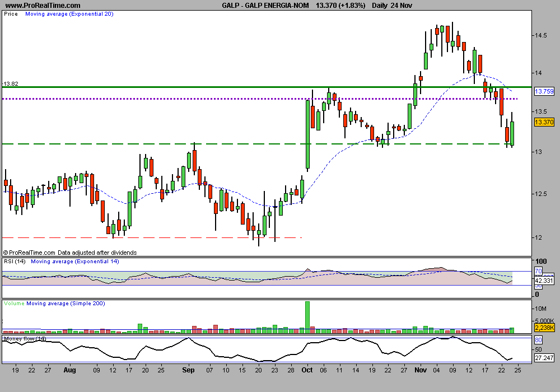Image resolution: width=560 pixels, height=392 pixels.
Task: Click the 100 RSI scale label
Action: [541, 262]
